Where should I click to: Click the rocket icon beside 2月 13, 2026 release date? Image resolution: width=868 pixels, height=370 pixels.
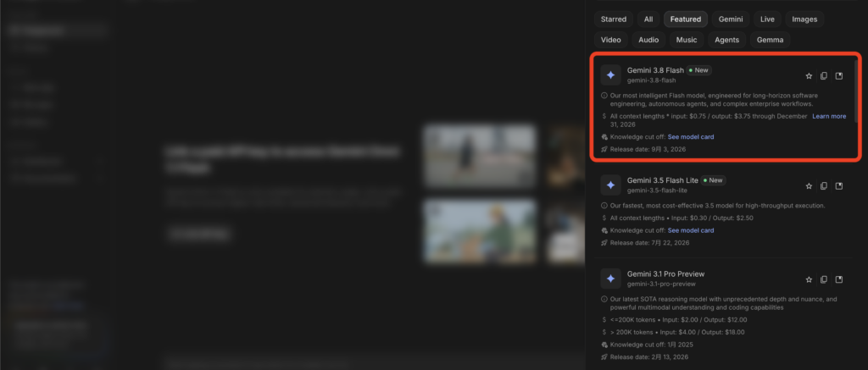pyautogui.click(x=604, y=357)
